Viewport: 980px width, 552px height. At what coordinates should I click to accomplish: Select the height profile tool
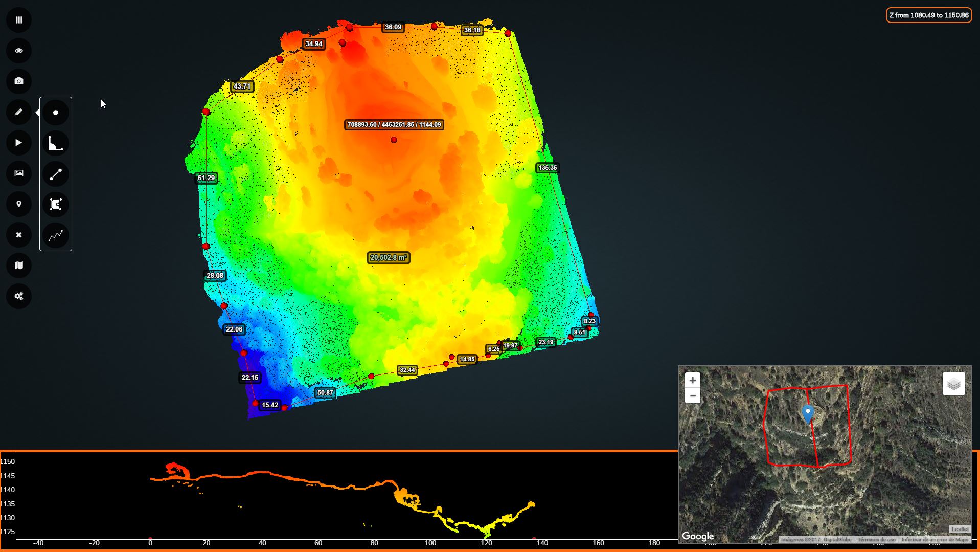click(56, 235)
